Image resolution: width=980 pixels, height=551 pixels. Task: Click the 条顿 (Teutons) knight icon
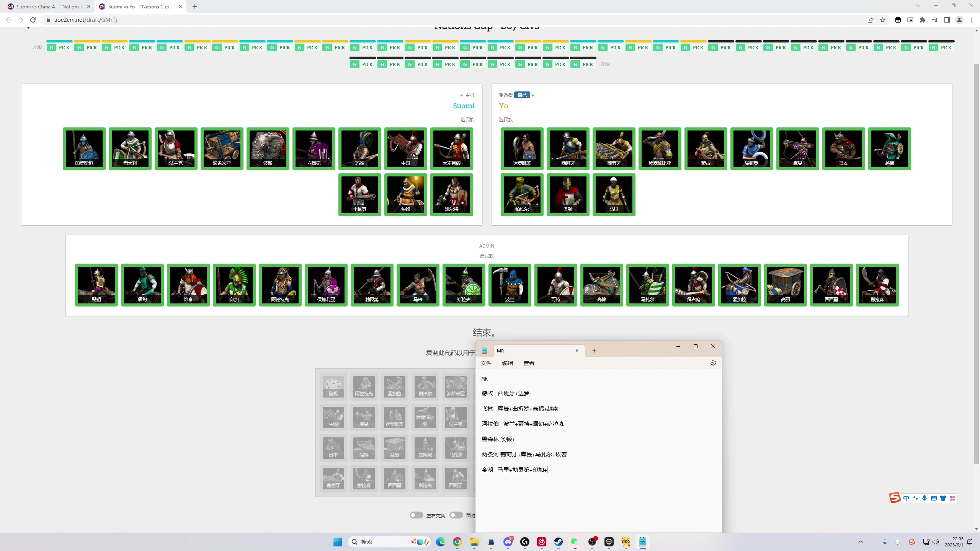point(568,194)
